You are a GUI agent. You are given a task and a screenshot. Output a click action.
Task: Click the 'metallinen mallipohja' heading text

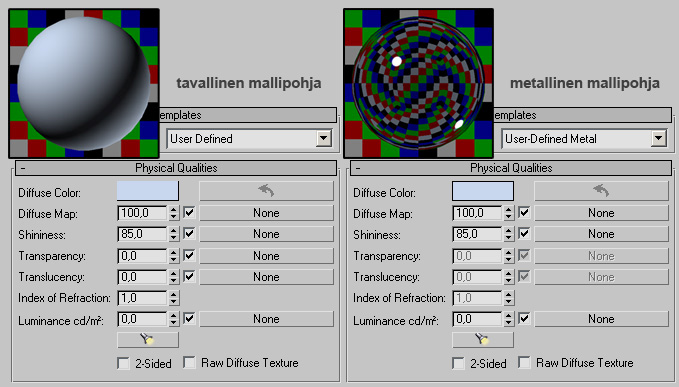[x=585, y=83]
